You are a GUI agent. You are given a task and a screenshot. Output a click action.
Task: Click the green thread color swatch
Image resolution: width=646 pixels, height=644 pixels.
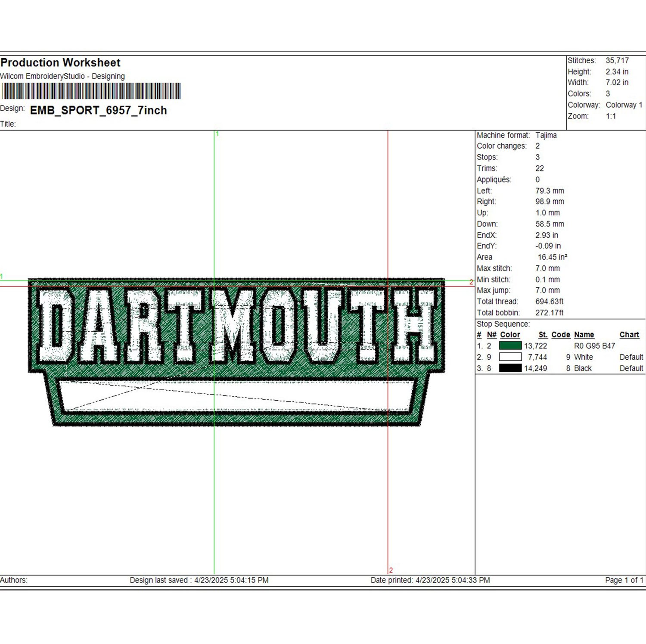[x=510, y=345]
